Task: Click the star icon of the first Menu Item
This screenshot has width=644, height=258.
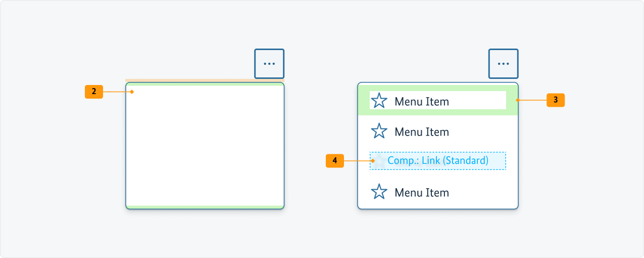Action: point(379,101)
